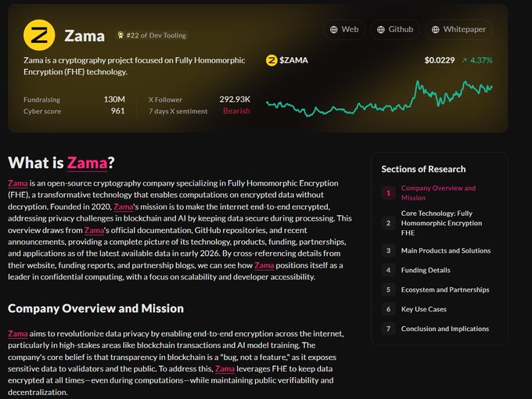Click the globe icon on Web button

[x=334, y=30]
